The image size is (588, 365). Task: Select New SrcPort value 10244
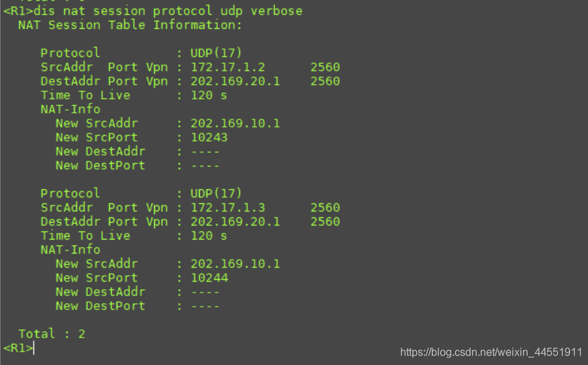coord(209,278)
